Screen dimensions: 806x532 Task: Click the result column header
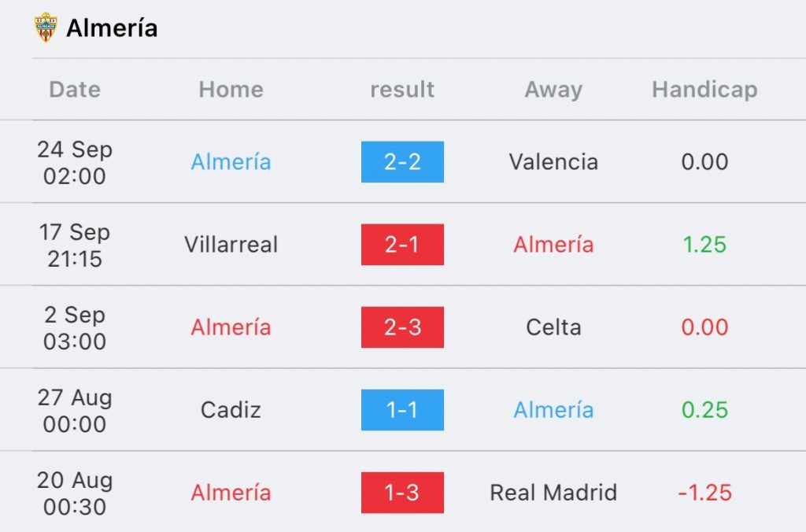[x=402, y=90]
